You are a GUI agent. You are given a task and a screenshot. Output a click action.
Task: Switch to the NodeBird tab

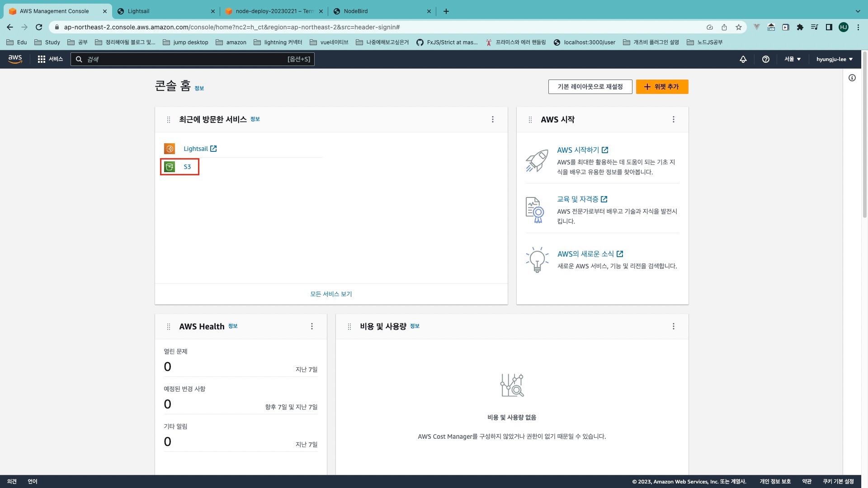(382, 11)
